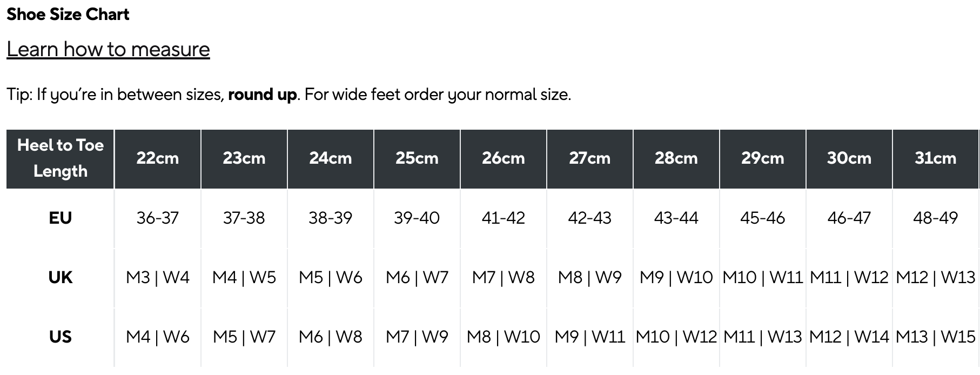
Task: Click the 22cm column header
Action: click(157, 158)
